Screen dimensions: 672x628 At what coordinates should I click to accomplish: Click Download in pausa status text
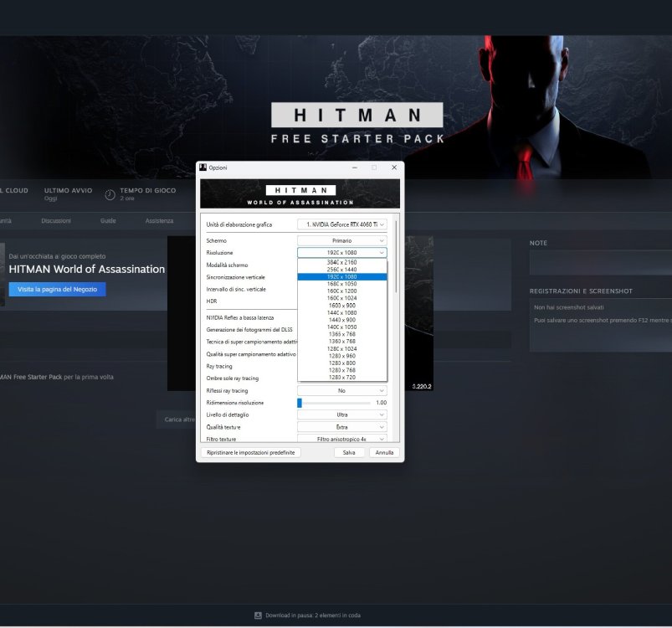313,615
